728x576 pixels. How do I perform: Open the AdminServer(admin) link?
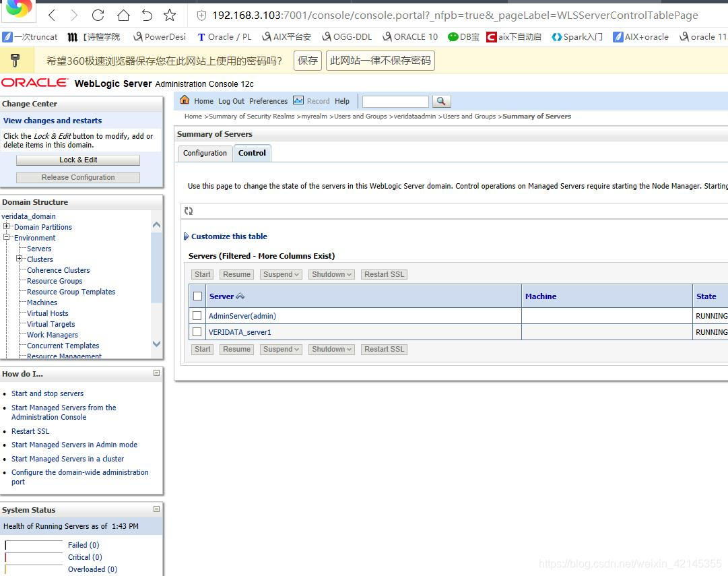242,317
